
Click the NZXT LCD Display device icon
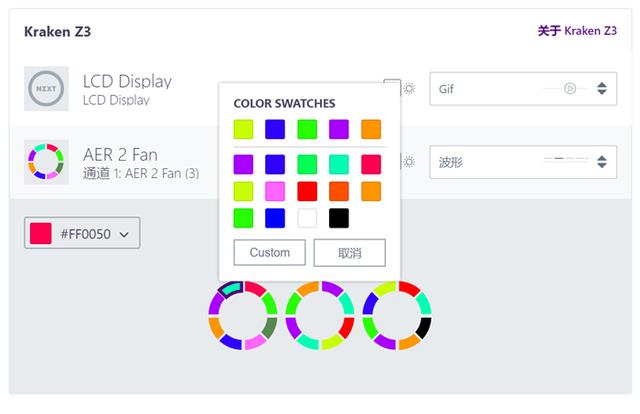click(x=46, y=89)
